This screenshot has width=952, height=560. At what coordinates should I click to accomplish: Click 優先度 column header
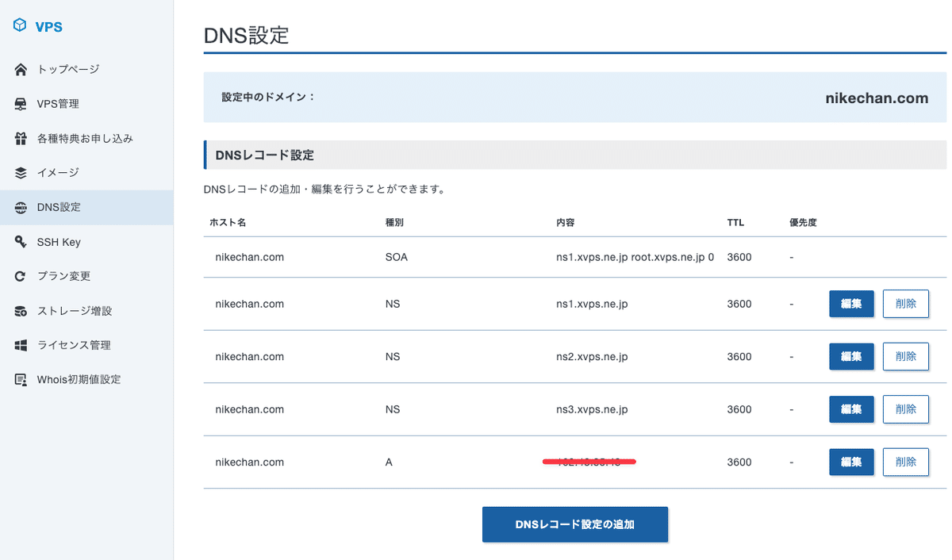tap(803, 223)
